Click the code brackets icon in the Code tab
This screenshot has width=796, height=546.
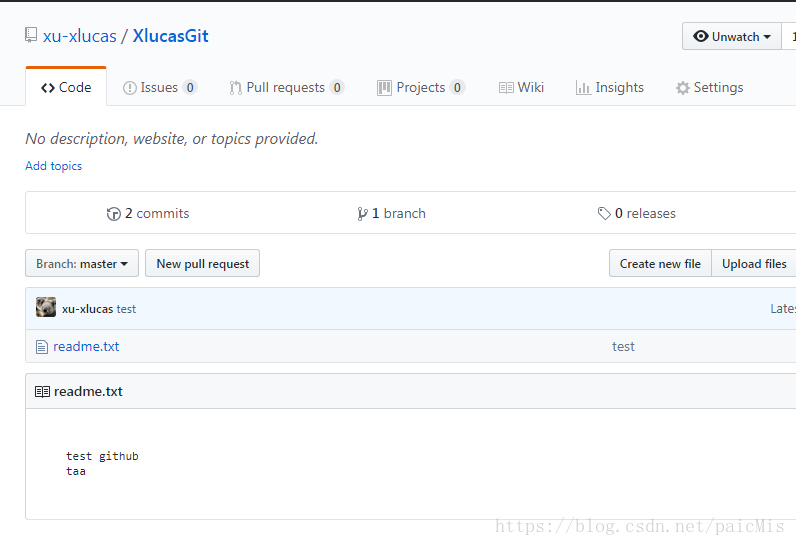[x=48, y=88]
